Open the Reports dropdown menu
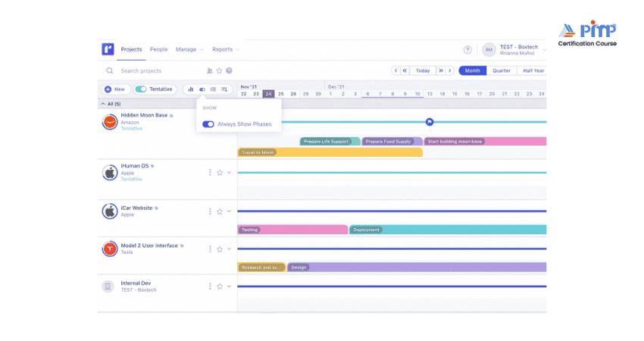 tap(226, 49)
